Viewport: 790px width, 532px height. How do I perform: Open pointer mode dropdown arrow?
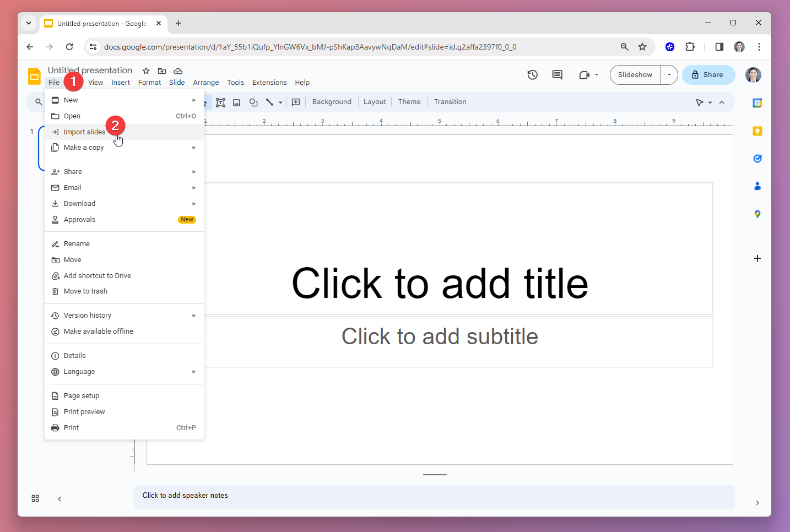pyautogui.click(x=710, y=102)
